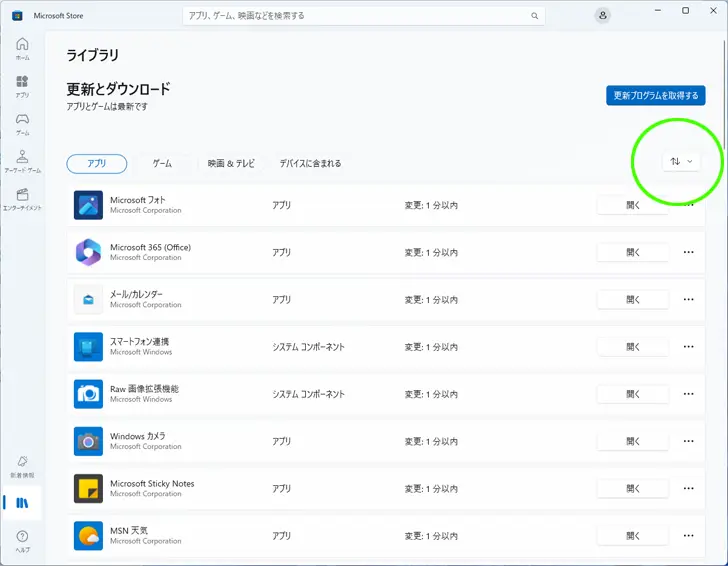Screen dimensions: 728x566
Task: Click the アプリとゲームは最新です status text
Action: coord(107,106)
